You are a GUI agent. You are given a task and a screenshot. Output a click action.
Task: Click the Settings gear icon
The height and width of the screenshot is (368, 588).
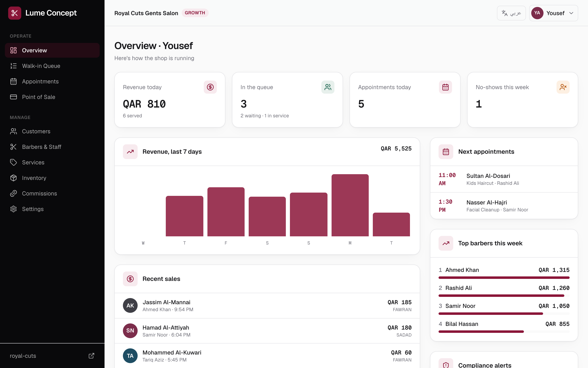(13, 209)
